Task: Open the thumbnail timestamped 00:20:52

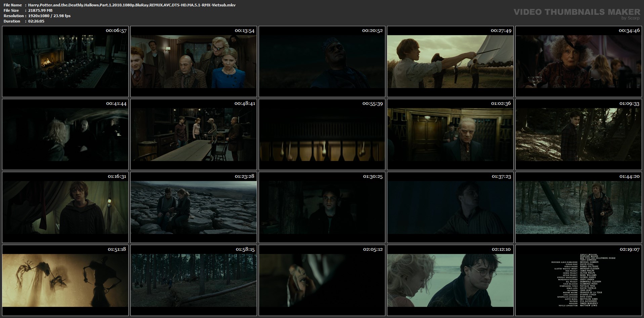Action: [322, 62]
